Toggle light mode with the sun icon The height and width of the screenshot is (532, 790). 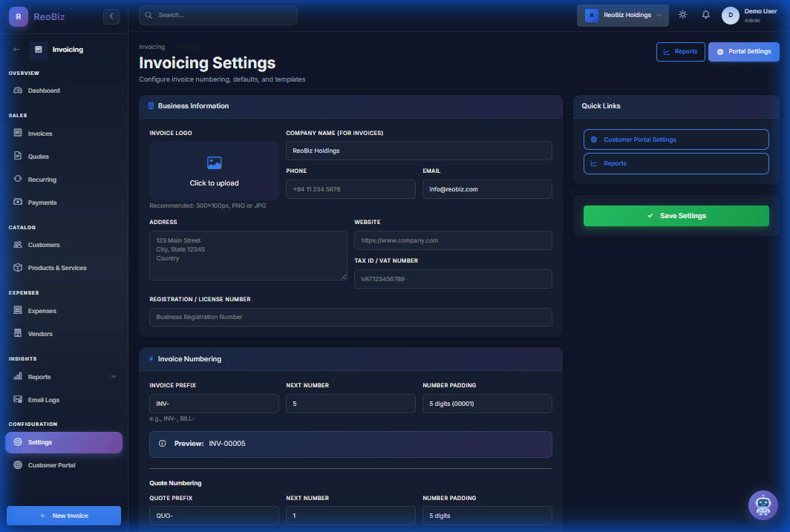pos(682,13)
